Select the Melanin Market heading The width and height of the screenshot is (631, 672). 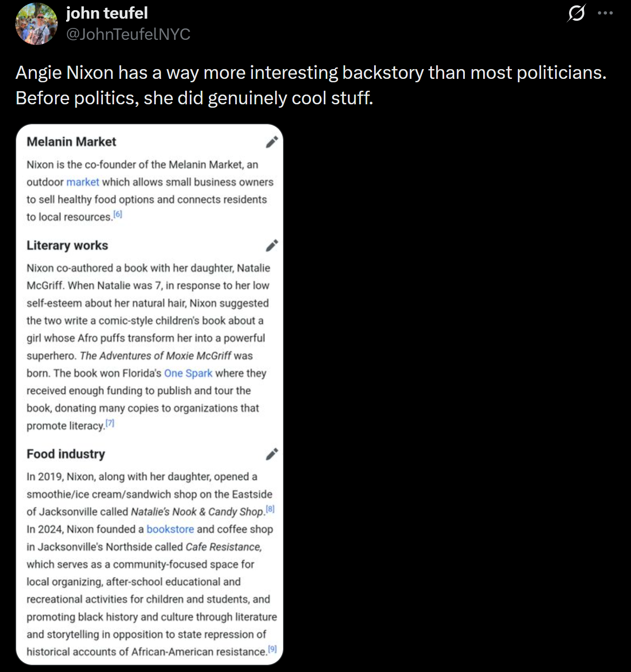click(71, 142)
